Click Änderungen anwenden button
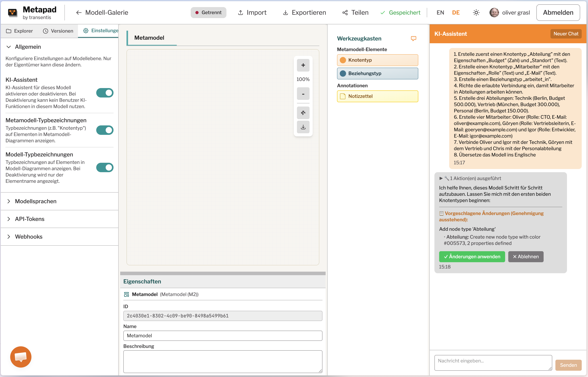The image size is (588, 377). [x=472, y=257]
